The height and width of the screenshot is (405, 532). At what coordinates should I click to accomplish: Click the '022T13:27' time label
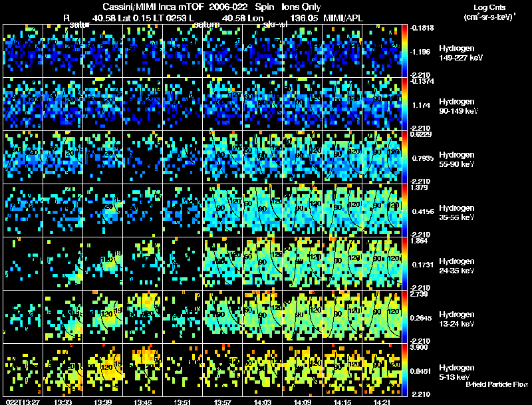tap(23, 402)
